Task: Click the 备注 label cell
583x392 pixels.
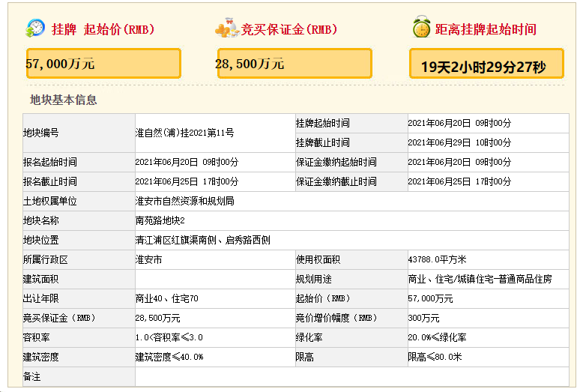Action: coord(79,377)
